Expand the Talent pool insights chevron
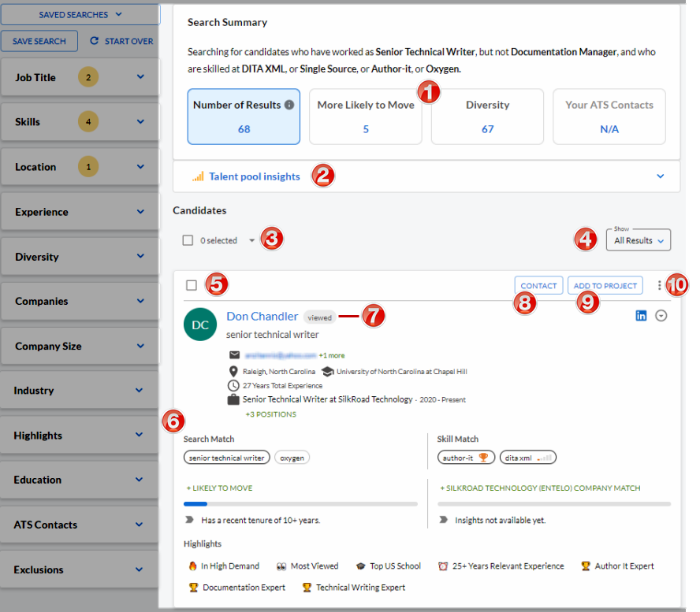 661,176
